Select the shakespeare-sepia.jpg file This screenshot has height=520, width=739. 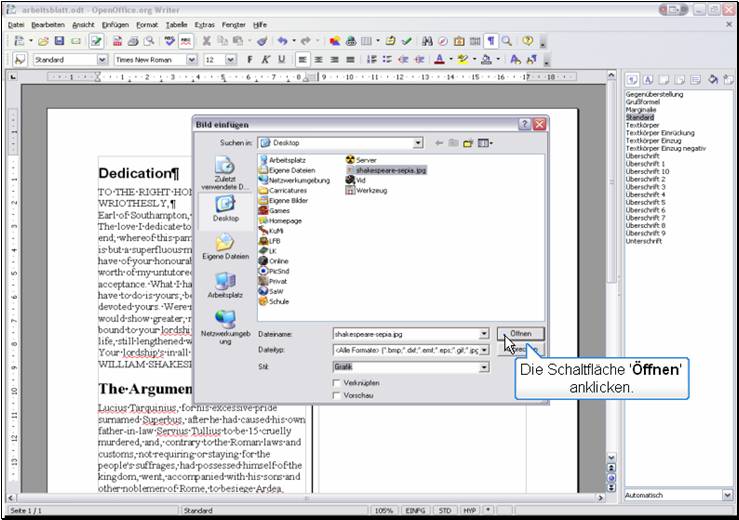390,170
